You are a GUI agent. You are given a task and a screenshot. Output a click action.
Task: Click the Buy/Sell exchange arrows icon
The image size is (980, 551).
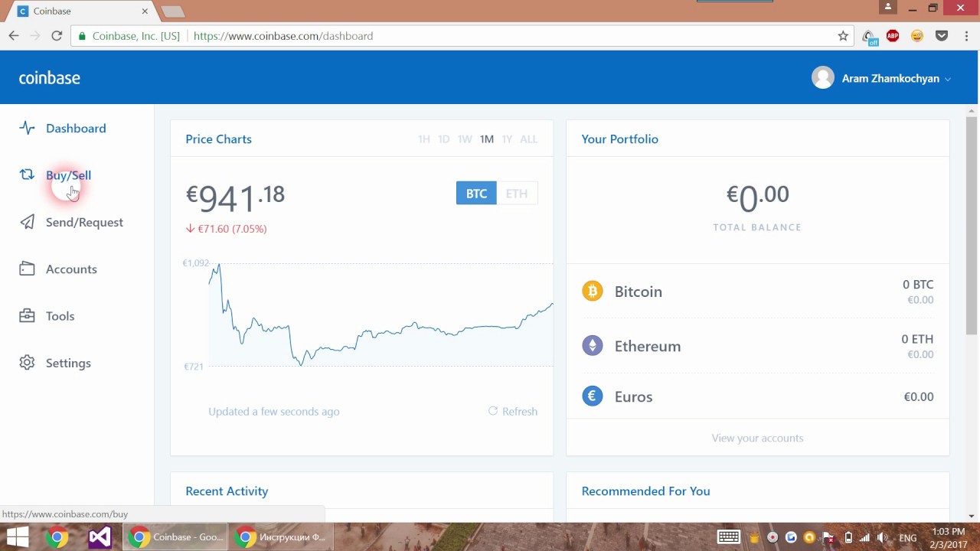27,174
